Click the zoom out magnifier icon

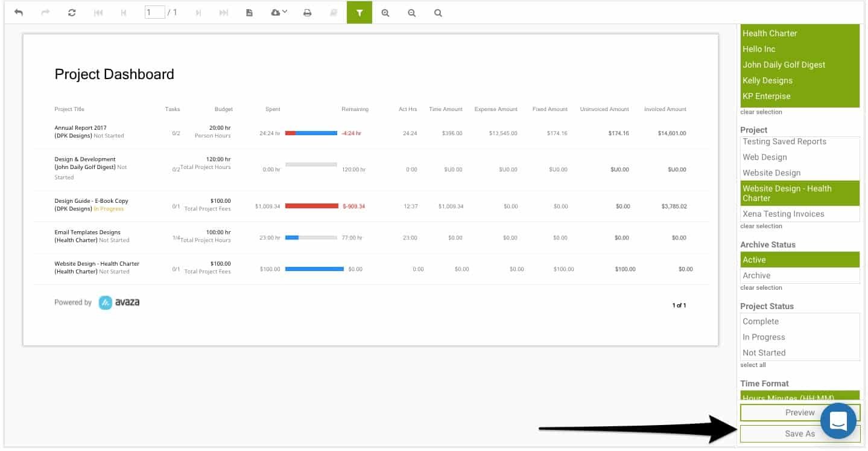click(x=412, y=12)
